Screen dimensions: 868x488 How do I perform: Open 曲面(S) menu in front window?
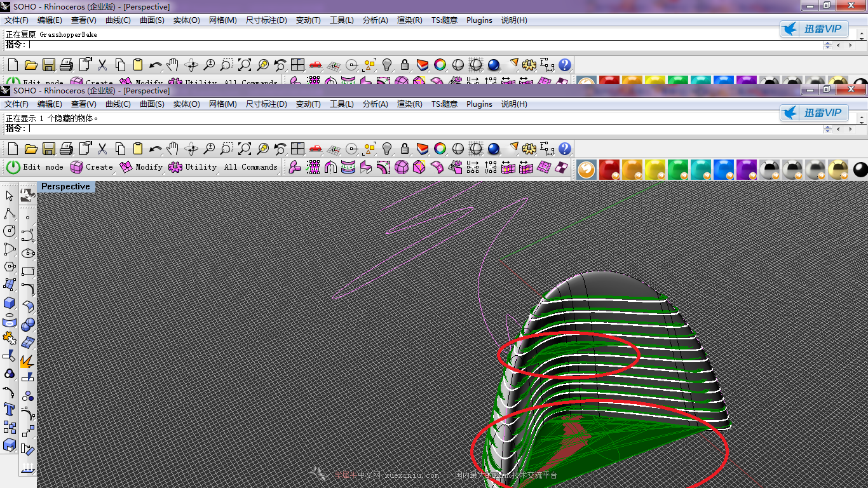(x=152, y=104)
